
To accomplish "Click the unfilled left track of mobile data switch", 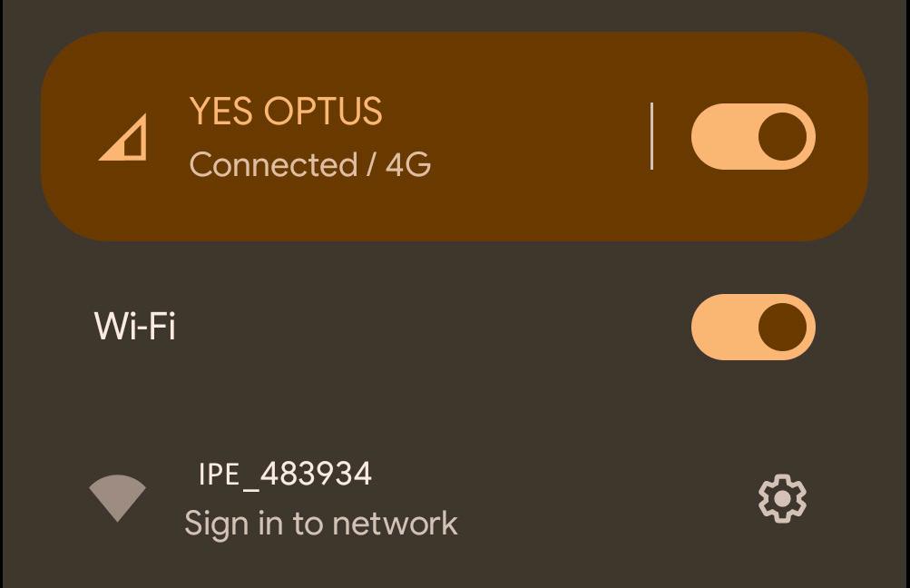I will [724, 136].
